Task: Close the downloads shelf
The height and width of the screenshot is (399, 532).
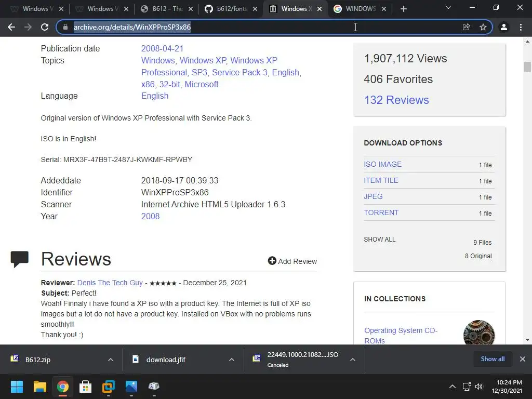Action: [x=523, y=359]
